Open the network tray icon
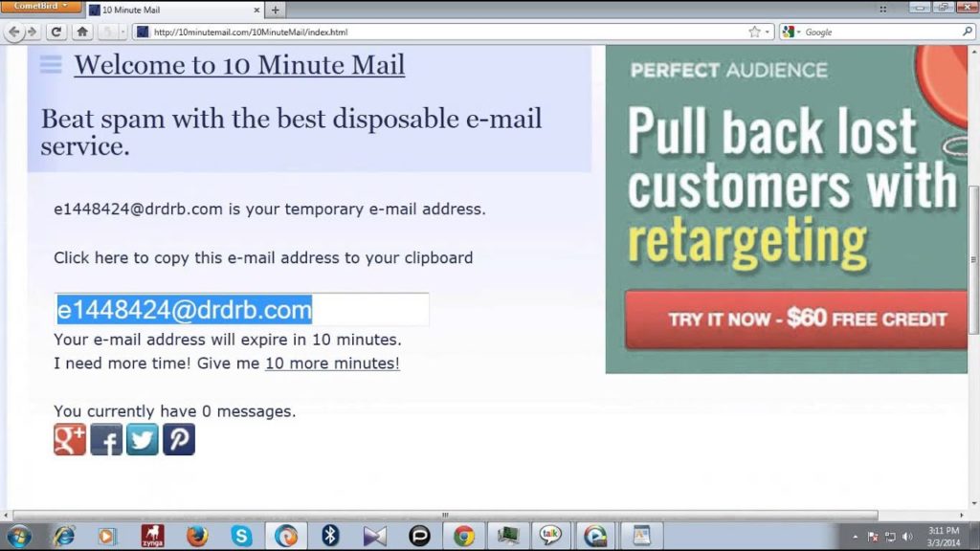980x551 pixels. [890, 537]
